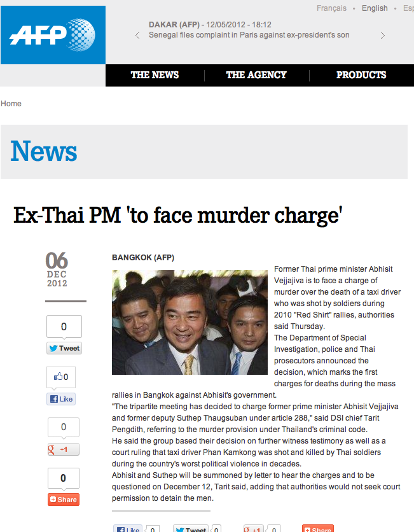Viewport: 414px width, 532px height.
Task: Open the Senegal complaint headline
Action: click(x=249, y=35)
